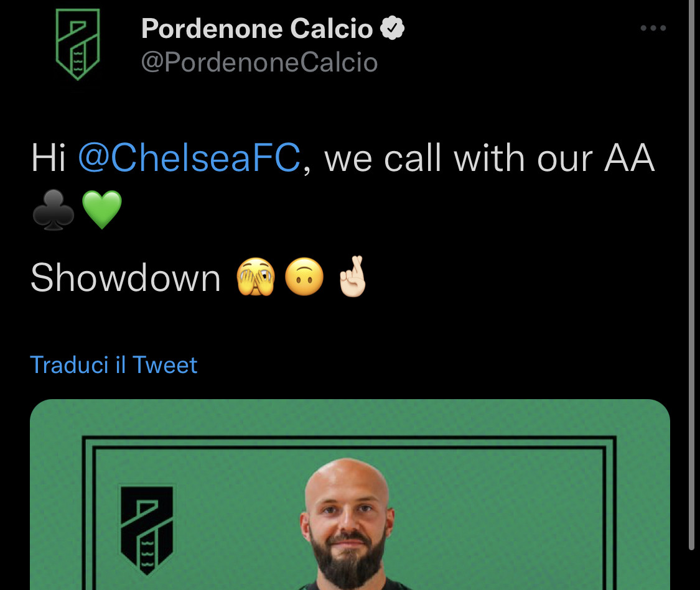Image resolution: width=700 pixels, height=590 pixels.
Task: Click the vertical scrollbar on the right edge
Action: pyautogui.click(x=691, y=274)
